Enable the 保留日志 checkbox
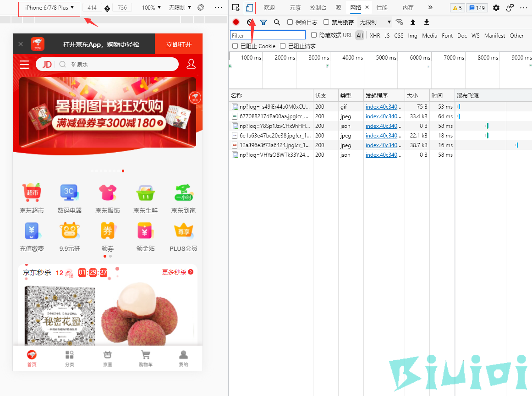 [290, 22]
